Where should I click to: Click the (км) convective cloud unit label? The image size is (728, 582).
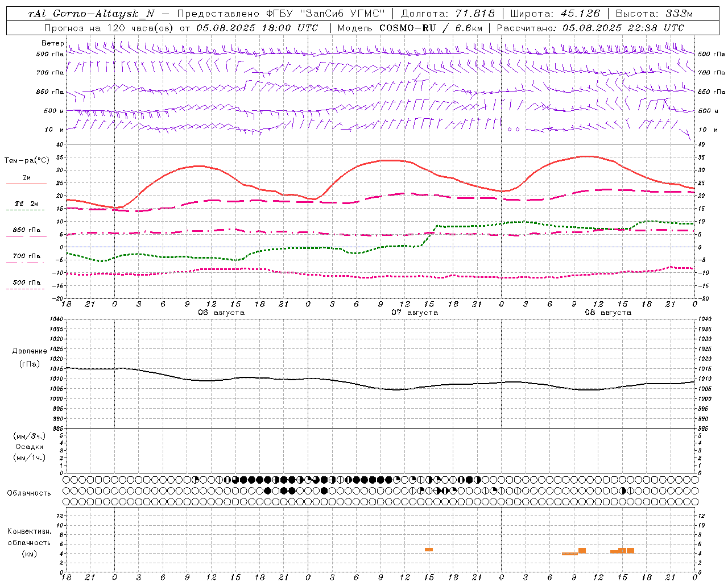coord(29,553)
